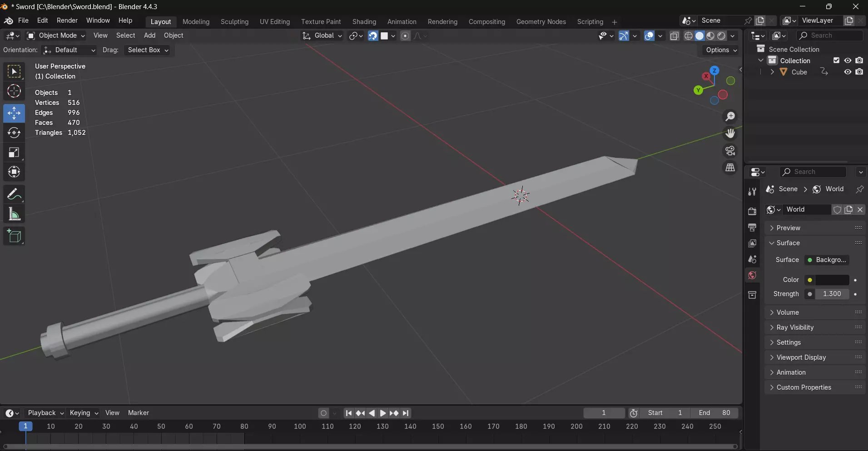Expand the Preview panel
Screen dimensions: 868x451
tap(815, 228)
